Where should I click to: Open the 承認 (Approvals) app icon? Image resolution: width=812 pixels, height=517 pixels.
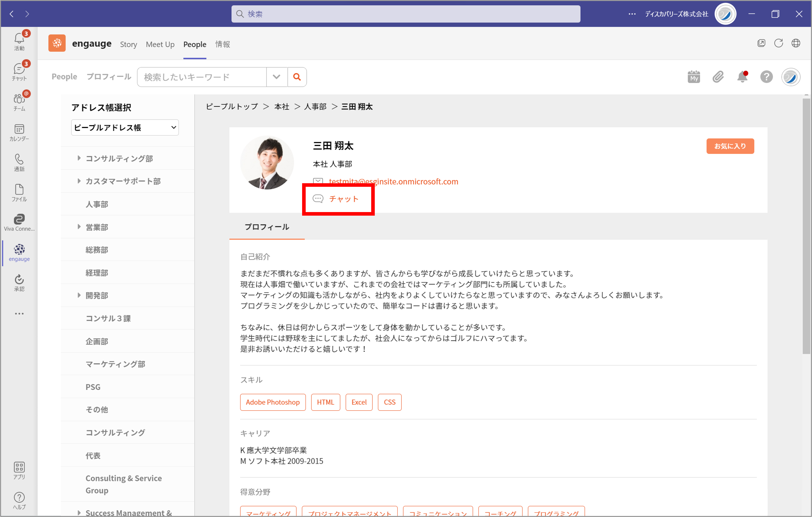click(x=19, y=282)
